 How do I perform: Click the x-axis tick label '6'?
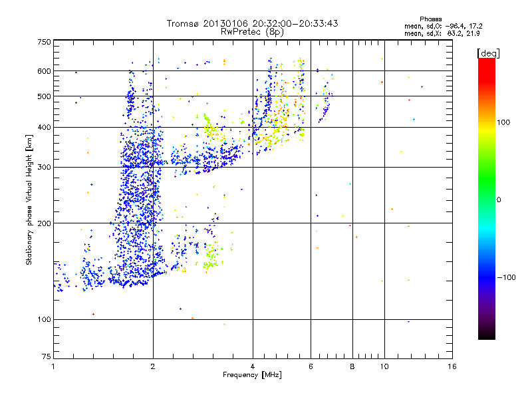tap(311, 366)
